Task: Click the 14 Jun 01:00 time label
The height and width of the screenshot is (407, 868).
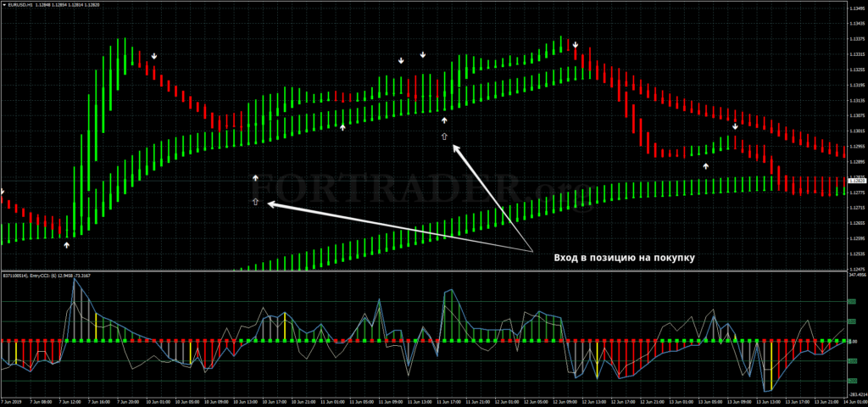Action: pos(856,402)
